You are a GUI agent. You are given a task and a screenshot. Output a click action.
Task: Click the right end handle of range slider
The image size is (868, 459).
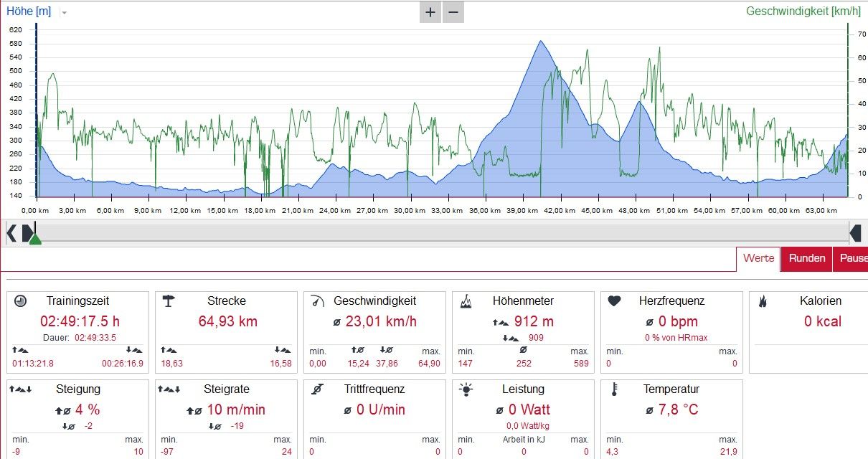coord(855,233)
